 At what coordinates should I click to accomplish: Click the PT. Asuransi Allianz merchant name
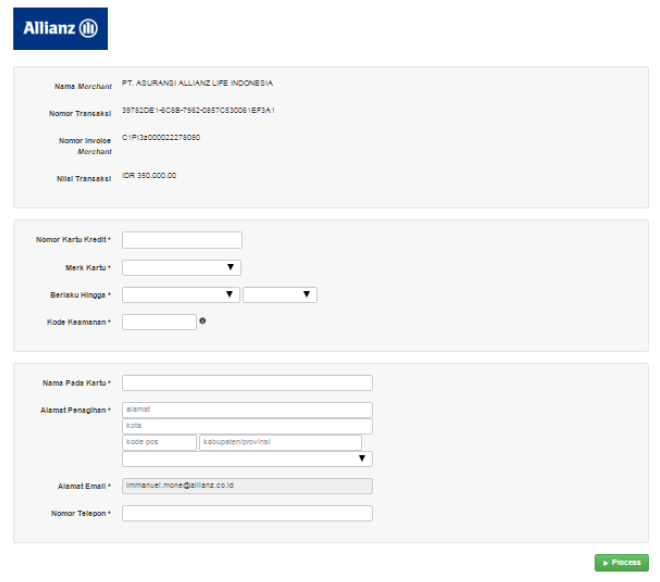coord(197,83)
